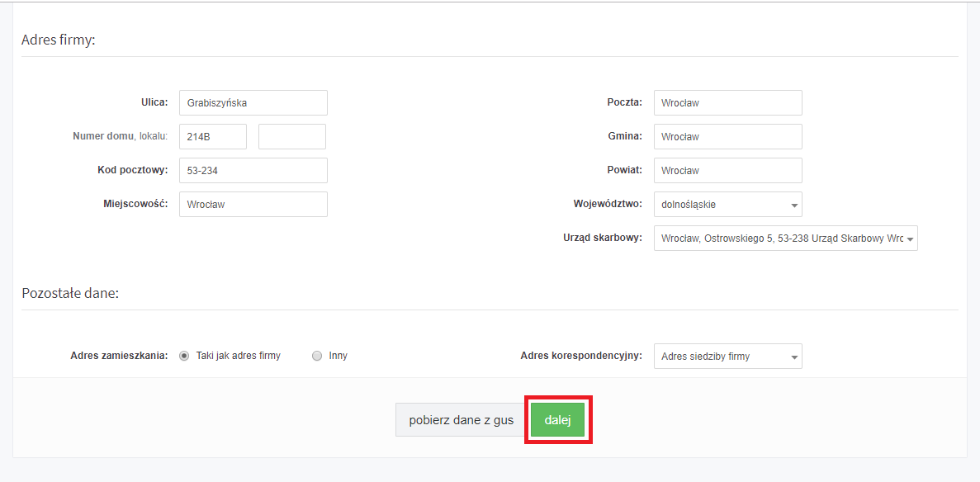The width and height of the screenshot is (980, 482).
Task: Click the 'Urząd skarbowy:' label
Action: click(604, 239)
